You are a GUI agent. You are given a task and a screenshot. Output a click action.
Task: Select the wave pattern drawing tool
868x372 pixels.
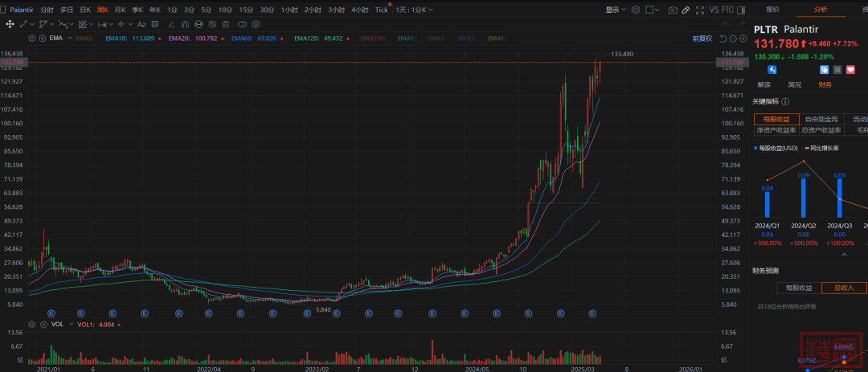pos(63,24)
